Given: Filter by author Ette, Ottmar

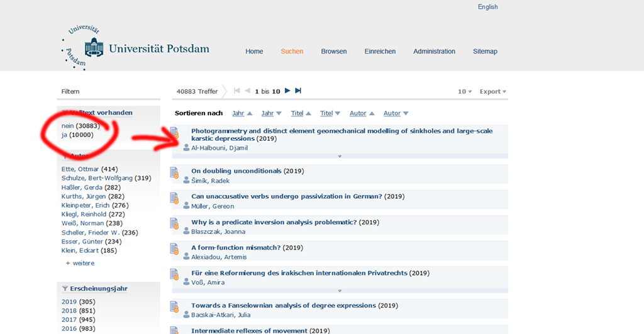Looking at the screenshot, I should [80, 169].
